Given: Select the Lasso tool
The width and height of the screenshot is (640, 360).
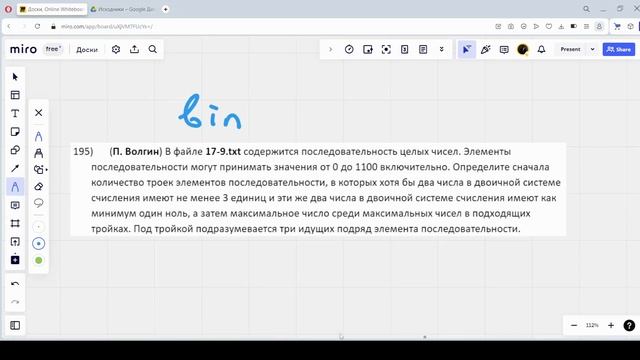Looking at the screenshot, I should [39, 203].
